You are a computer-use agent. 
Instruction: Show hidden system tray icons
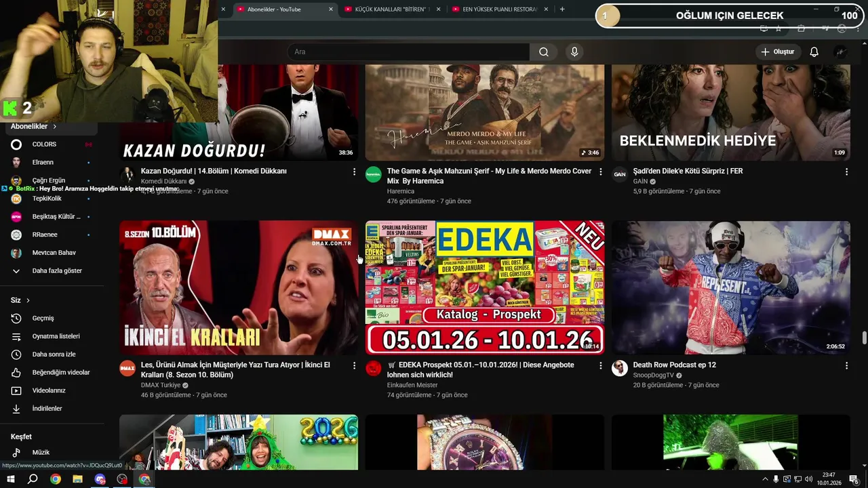coord(765,479)
